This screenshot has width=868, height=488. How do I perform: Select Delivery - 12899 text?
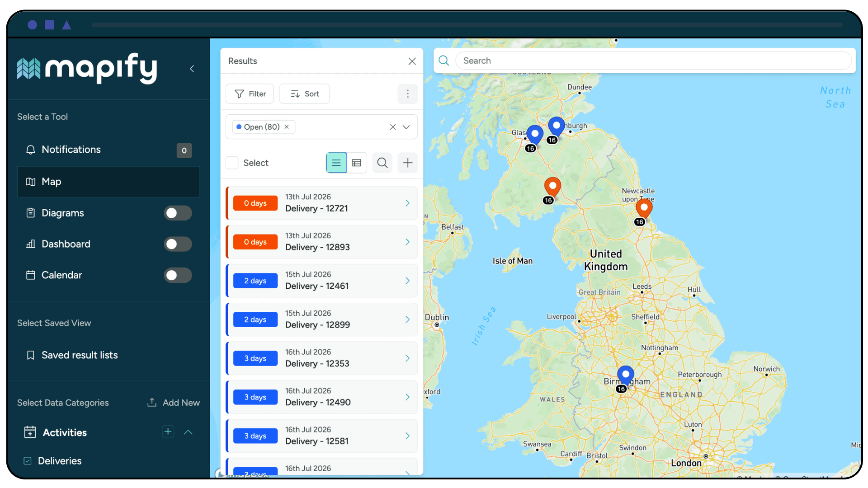click(317, 325)
